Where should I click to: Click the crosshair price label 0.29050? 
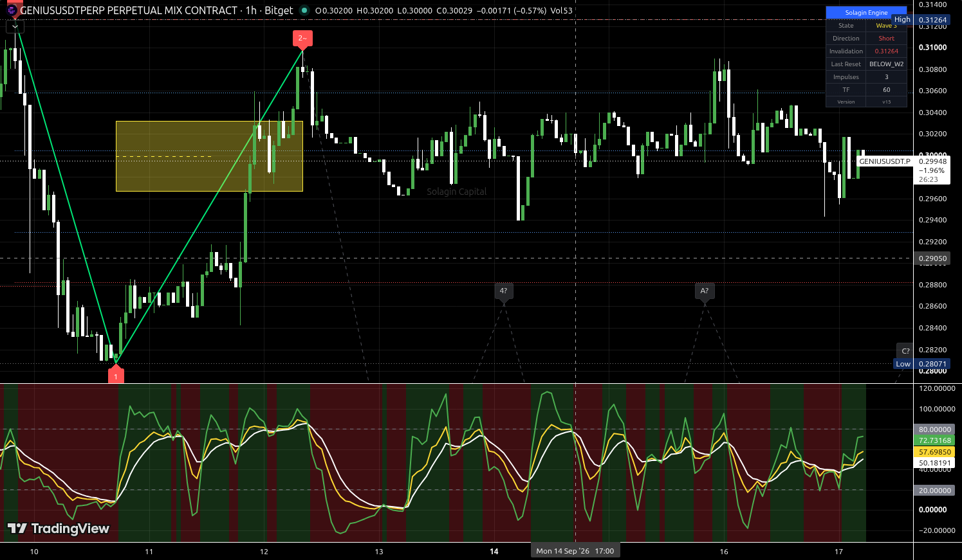click(932, 258)
